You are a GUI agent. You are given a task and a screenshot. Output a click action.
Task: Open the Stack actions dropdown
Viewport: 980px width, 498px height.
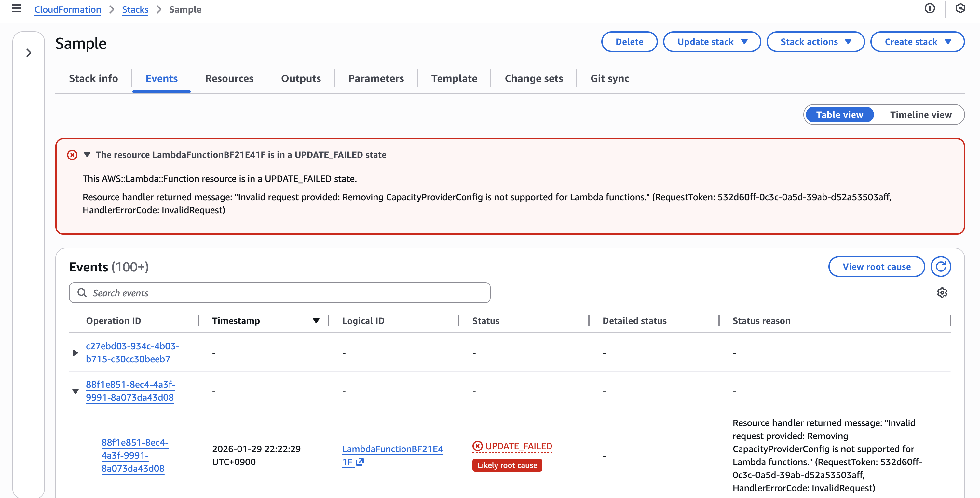815,42
